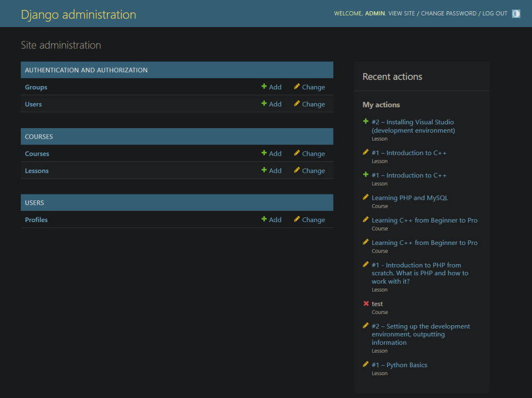This screenshot has width=532, height=398.
Task: Open the Courses model list link
Action: click(37, 154)
